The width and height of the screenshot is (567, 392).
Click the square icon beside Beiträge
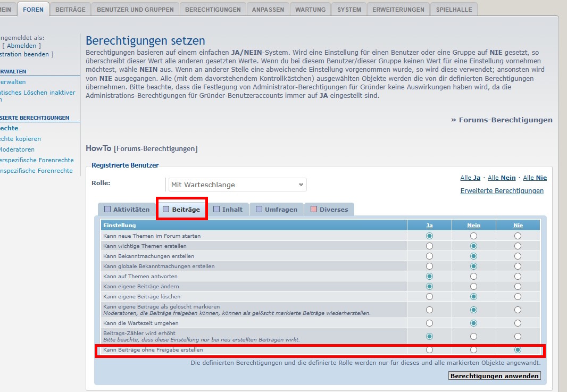166,210
